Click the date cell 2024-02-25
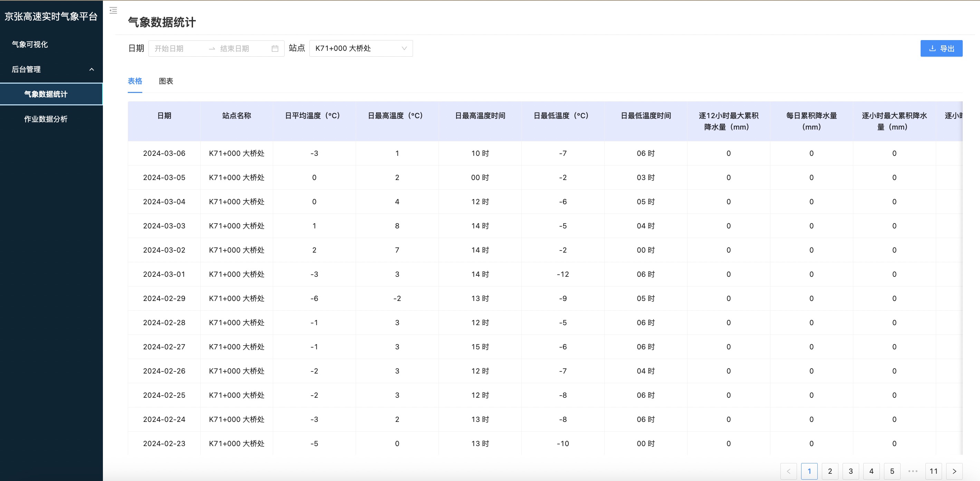The height and width of the screenshot is (481, 980). click(x=164, y=395)
